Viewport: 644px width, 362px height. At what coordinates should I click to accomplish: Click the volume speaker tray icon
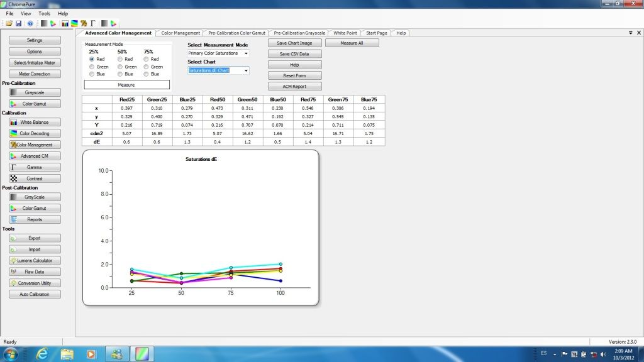pyautogui.click(x=603, y=354)
